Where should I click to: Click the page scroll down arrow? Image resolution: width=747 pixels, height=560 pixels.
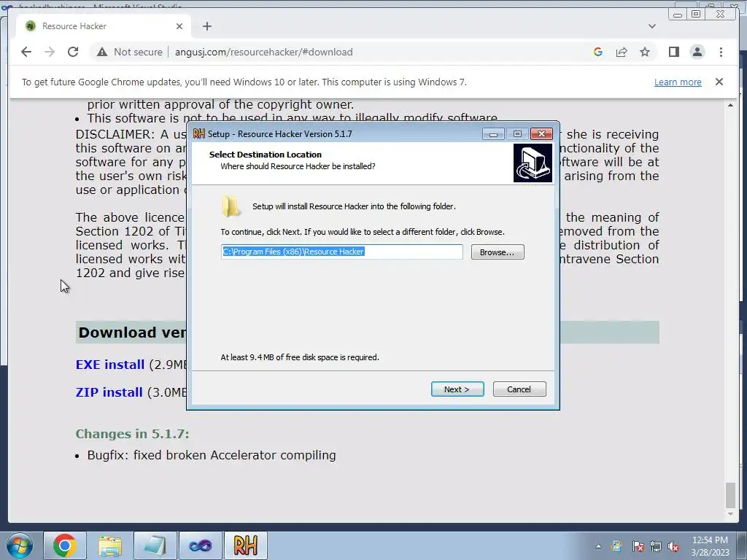(x=730, y=514)
